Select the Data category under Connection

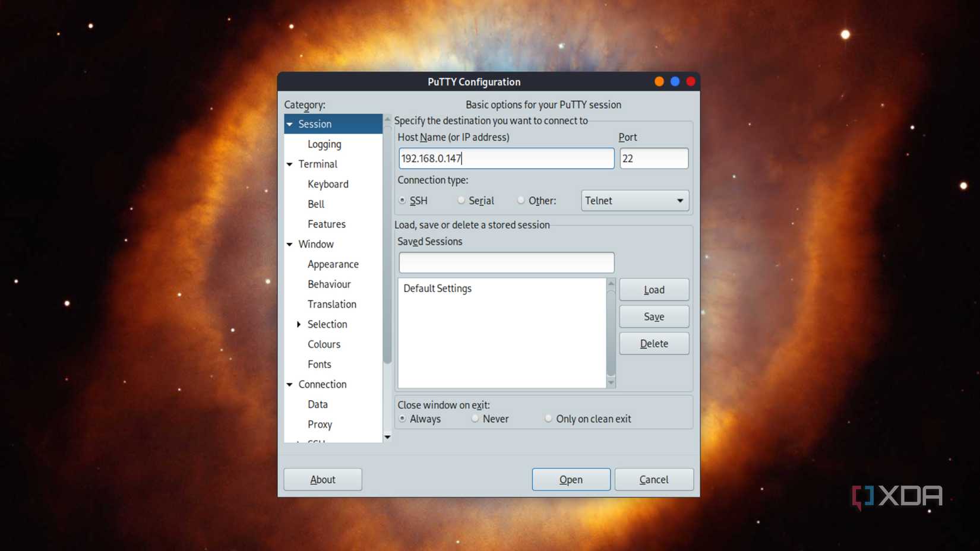pyautogui.click(x=318, y=404)
